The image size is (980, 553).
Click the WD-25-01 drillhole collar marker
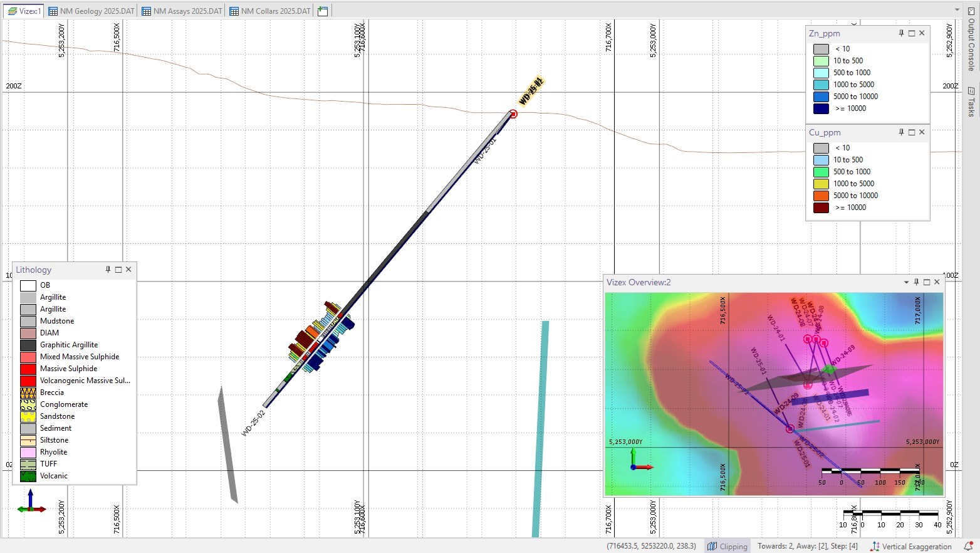point(513,114)
